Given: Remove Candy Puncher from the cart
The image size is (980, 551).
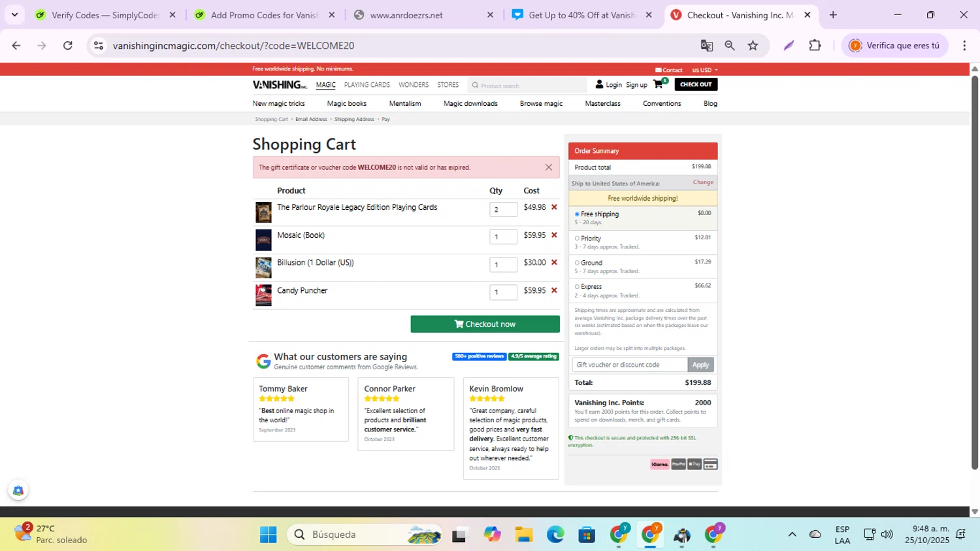Looking at the screenshot, I should click(554, 291).
